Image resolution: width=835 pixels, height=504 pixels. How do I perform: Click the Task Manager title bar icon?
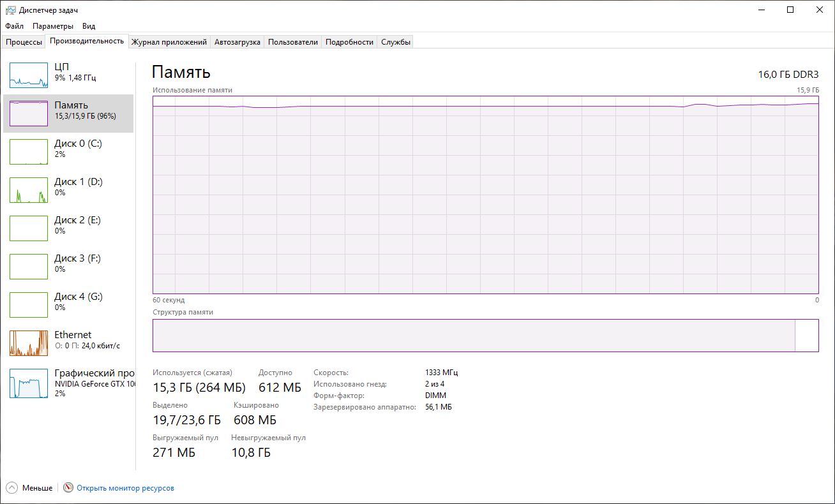(x=10, y=10)
